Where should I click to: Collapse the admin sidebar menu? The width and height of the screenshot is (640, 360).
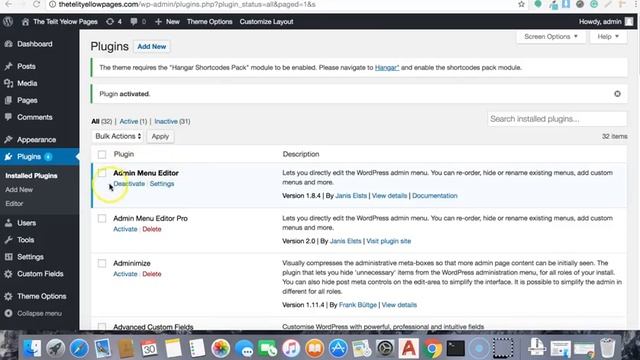39,313
